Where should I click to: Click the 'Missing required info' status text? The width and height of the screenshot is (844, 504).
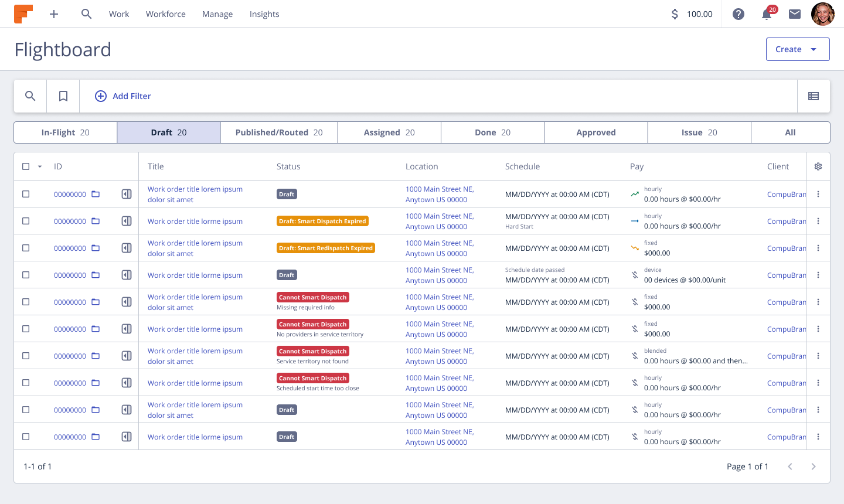[x=305, y=308]
